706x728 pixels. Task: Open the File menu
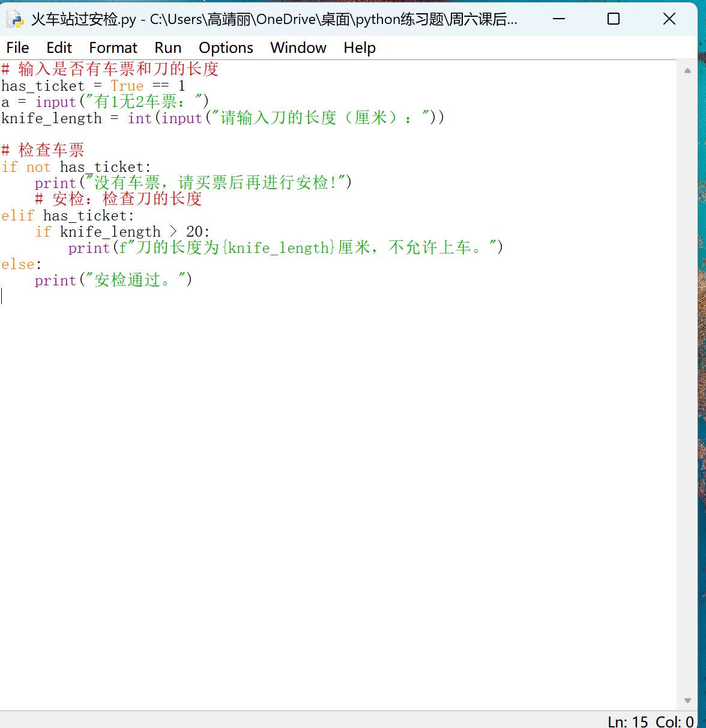tap(17, 47)
